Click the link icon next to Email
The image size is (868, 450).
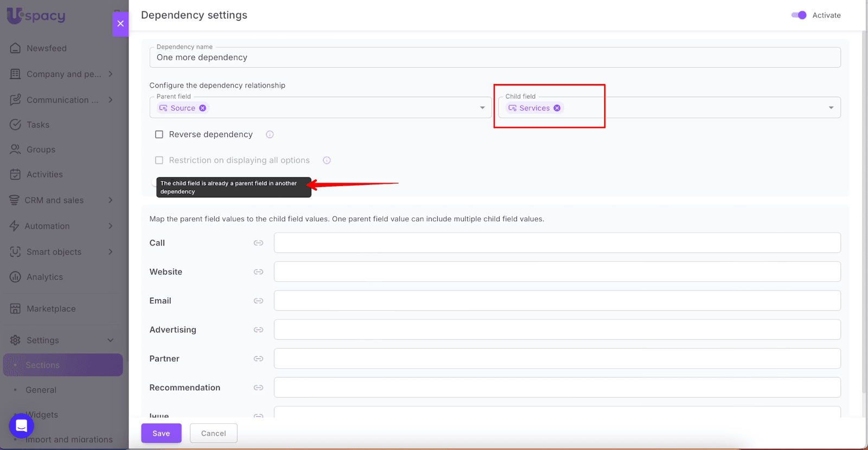[258, 301]
